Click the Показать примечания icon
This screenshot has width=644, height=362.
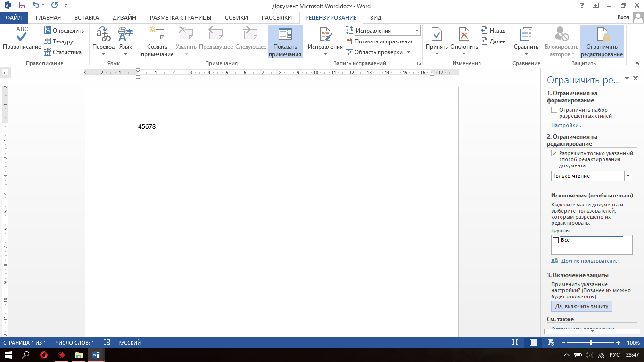(x=285, y=34)
